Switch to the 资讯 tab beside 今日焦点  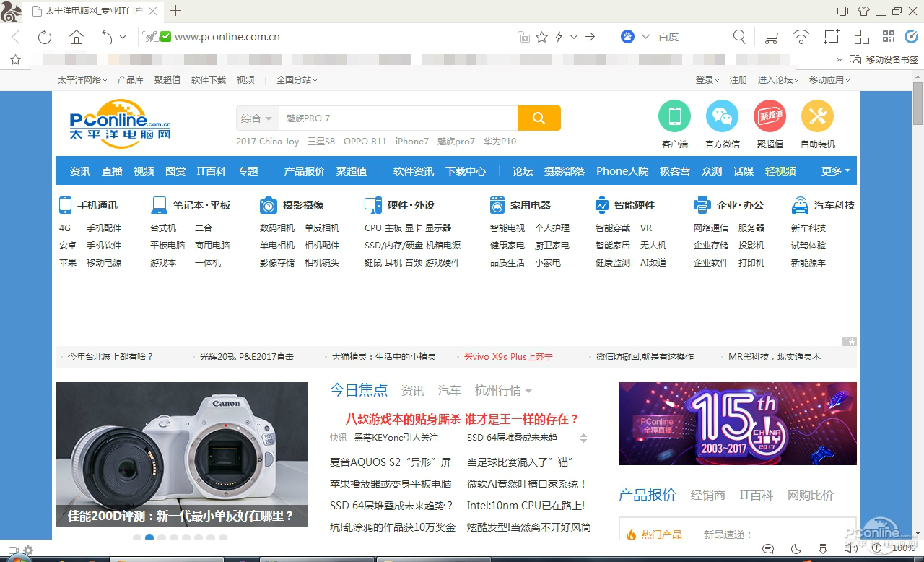pos(413,391)
